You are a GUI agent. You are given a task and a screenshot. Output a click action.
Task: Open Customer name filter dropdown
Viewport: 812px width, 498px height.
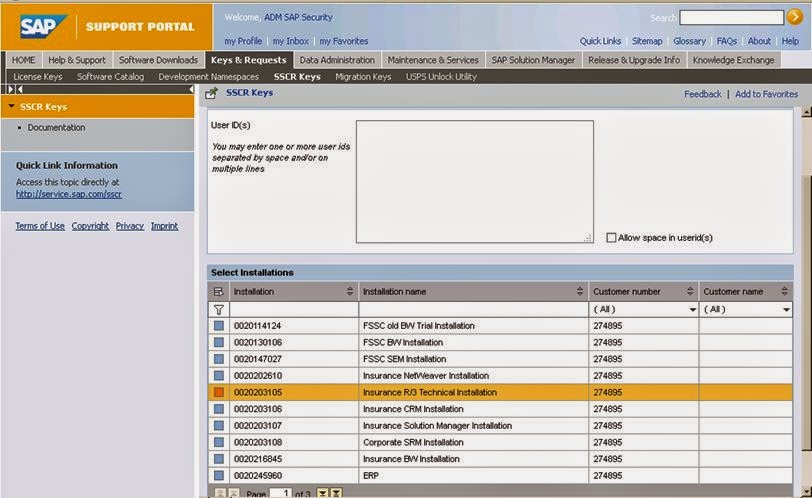786,310
